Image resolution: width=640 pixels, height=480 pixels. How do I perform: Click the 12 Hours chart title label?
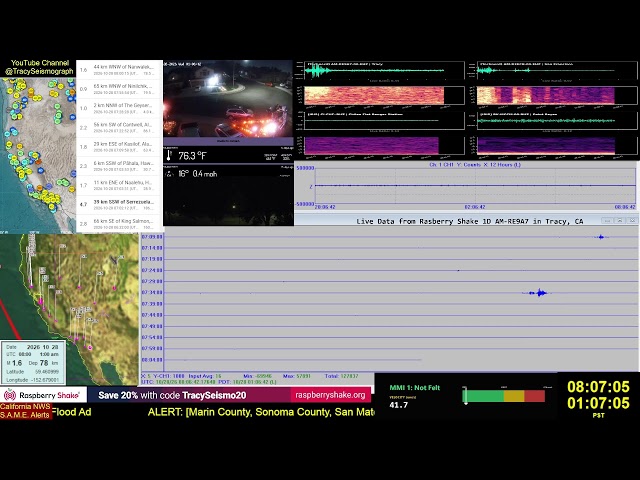(475, 164)
